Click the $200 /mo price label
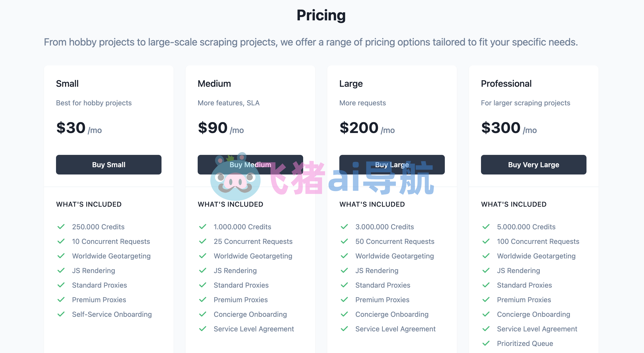This screenshot has height=353, width=644. pyautogui.click(x=367, y=128)
